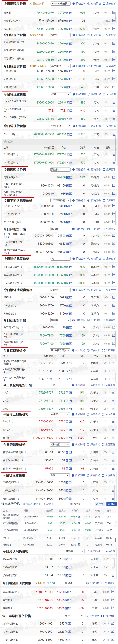Click the 价格说明 help icon in the copper section

click(74, 4)
